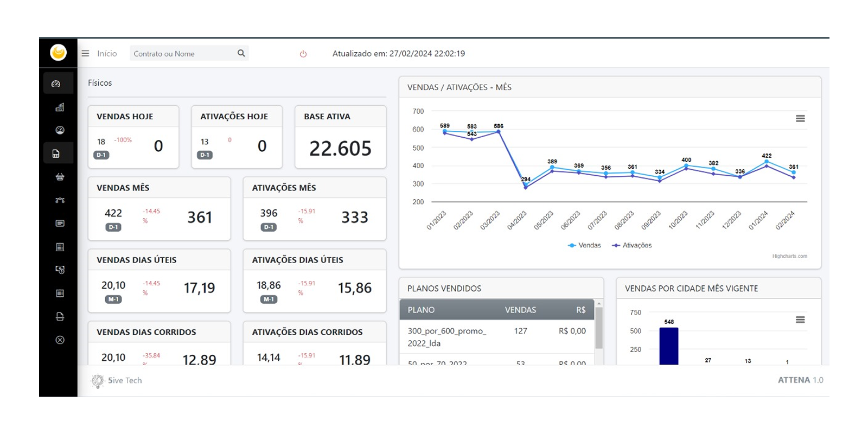Click the 01/2023 x-axis label
The height and width of the screenshot is (434, 868).
coord(436,221)
